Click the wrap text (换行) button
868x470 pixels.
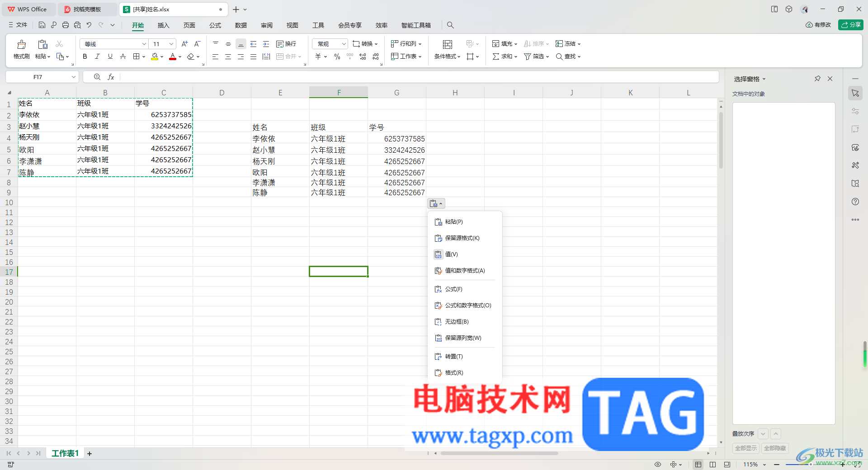(x=286, y=44)
